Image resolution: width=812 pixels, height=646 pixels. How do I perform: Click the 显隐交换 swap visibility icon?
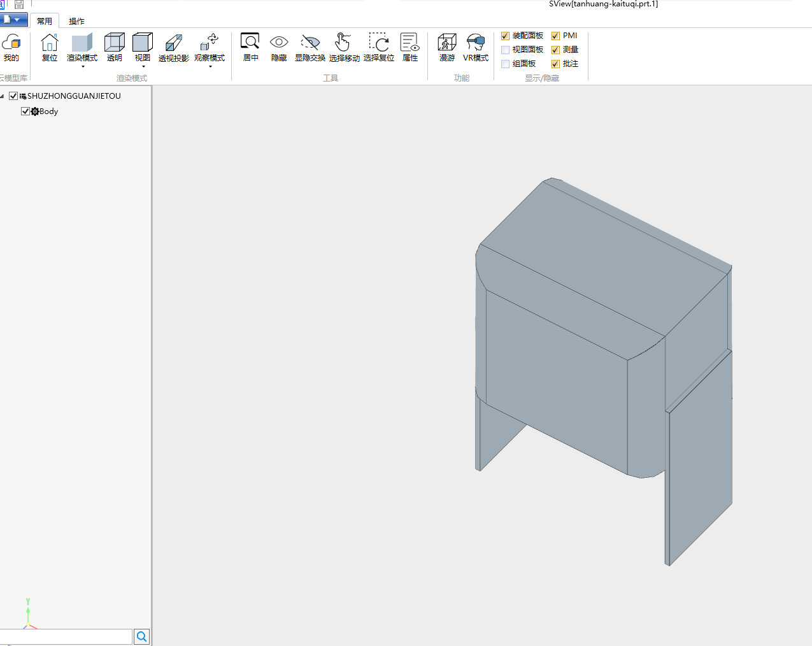point(310,48)
